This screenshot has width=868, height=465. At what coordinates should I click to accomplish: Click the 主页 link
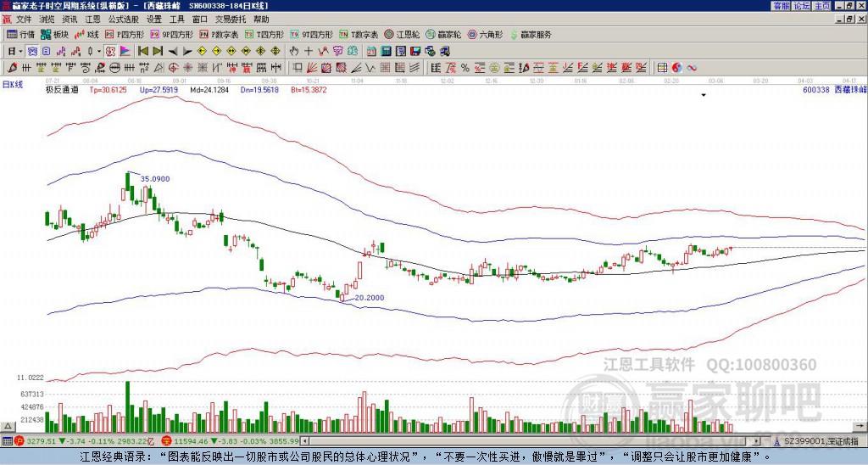pos(821,6)
